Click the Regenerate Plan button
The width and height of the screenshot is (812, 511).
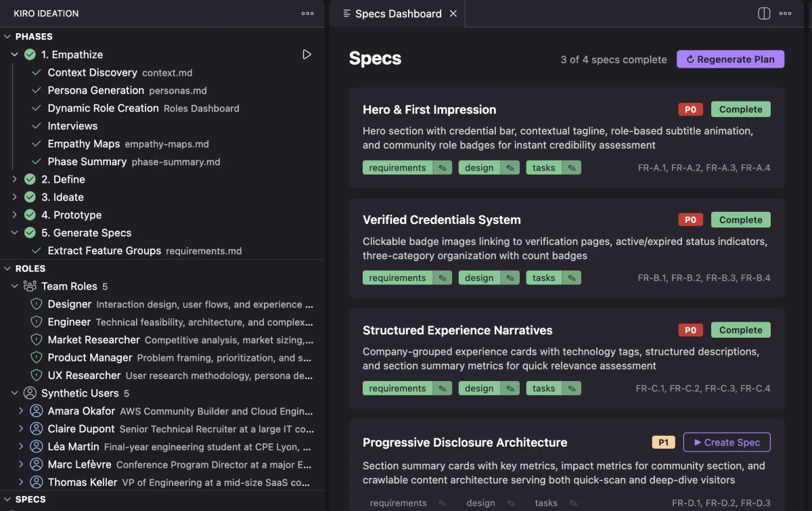coord(730,60)
